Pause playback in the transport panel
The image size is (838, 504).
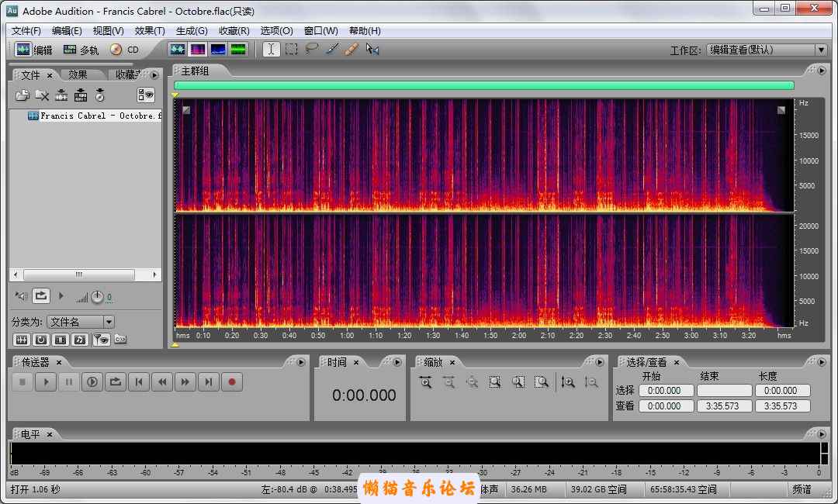(x=69, y=381)
